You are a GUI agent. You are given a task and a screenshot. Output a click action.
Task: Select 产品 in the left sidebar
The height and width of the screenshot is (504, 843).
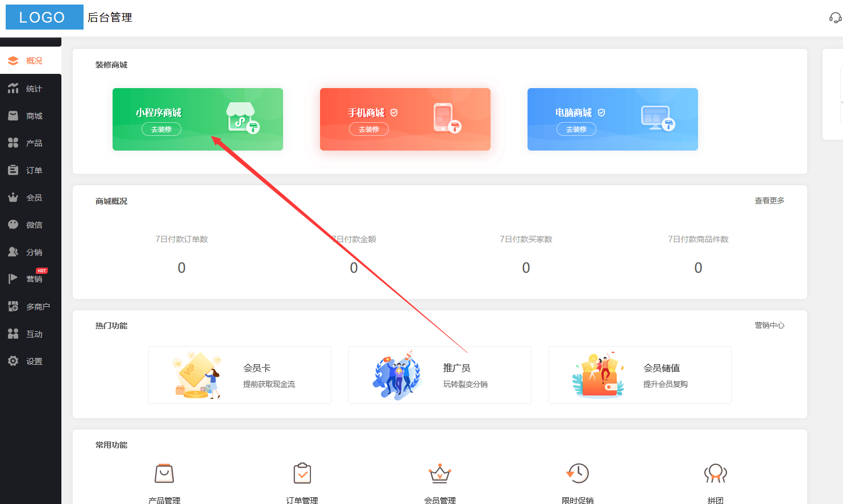click(31, 143)
